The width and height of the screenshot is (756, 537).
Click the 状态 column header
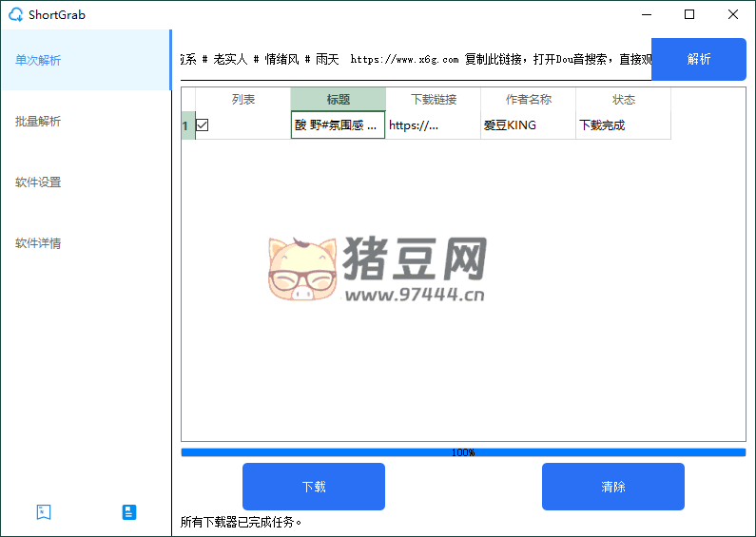click(x=624, y=99)
